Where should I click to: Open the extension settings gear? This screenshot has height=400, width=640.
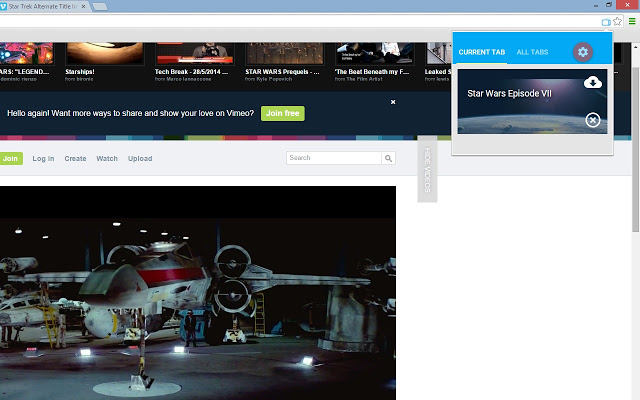pyautogui.click(x=583, y=52)
